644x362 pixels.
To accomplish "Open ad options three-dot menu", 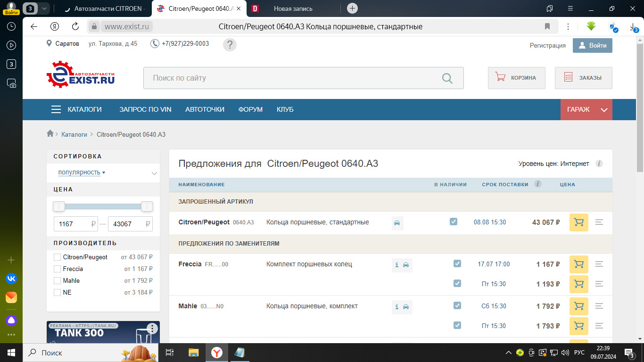I will tap(152, 329).
